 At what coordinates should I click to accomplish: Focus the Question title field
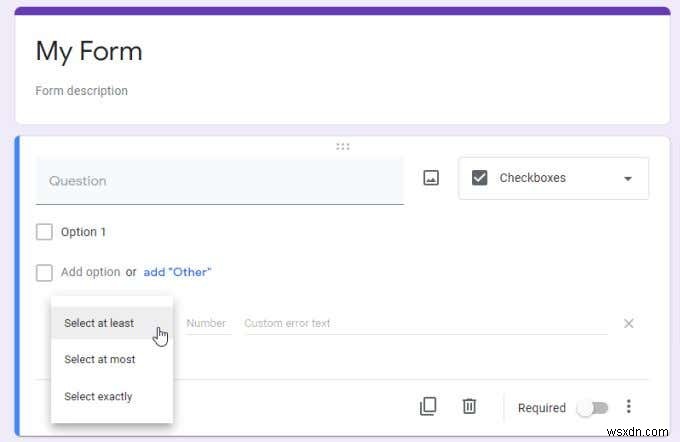(220, 181)
